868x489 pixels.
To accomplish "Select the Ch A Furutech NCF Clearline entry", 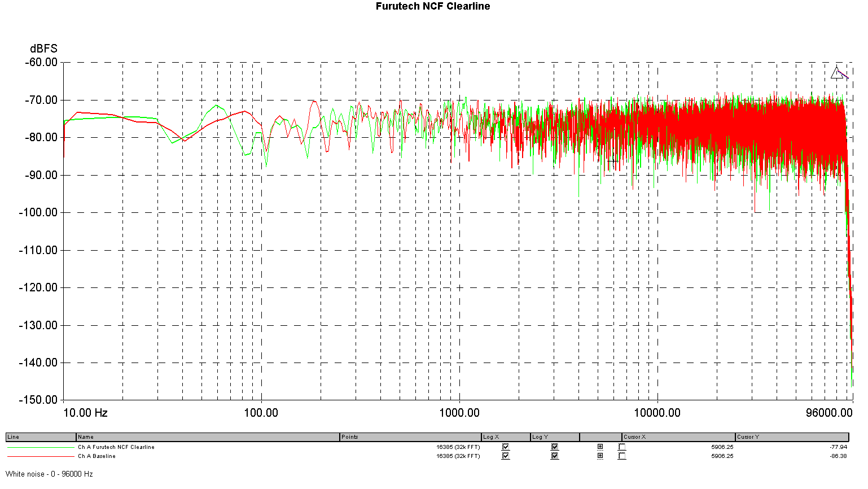I will [x=116, y=447].
